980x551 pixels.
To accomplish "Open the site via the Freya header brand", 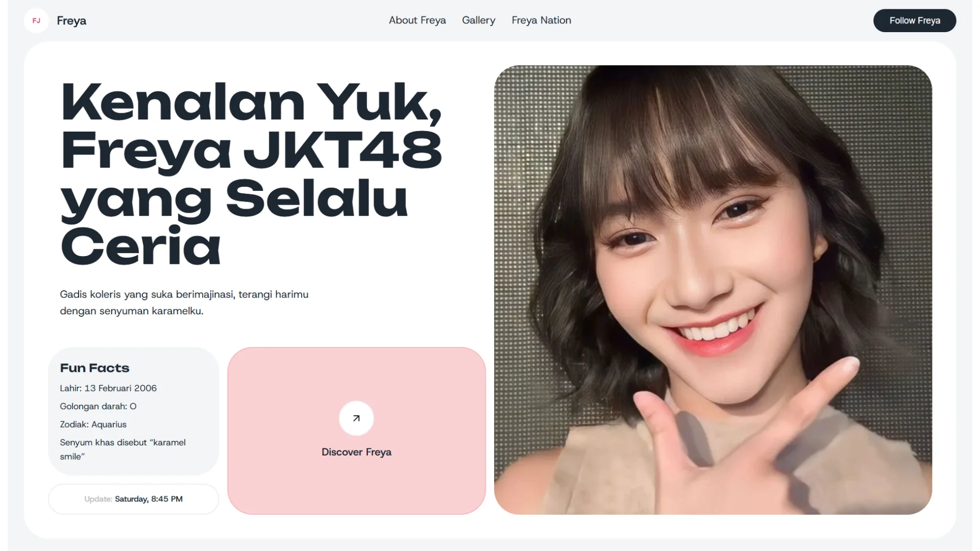I will (71, 20).
